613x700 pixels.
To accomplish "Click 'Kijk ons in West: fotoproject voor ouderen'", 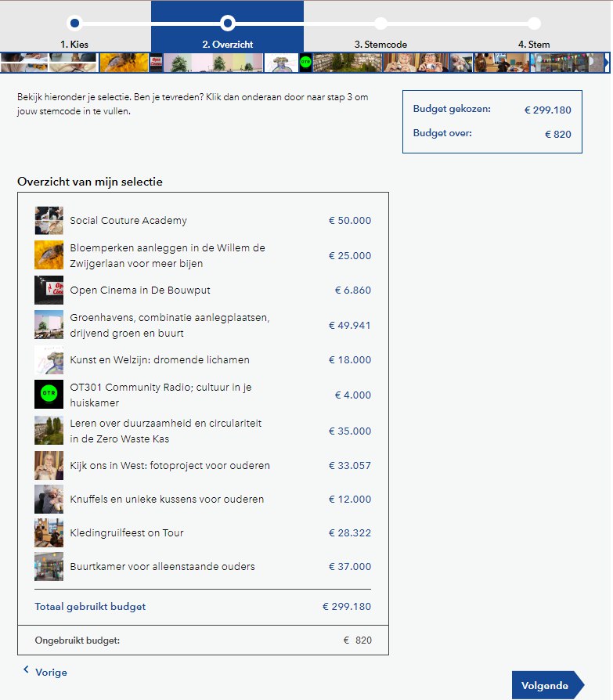I will [x=170, y=466].
